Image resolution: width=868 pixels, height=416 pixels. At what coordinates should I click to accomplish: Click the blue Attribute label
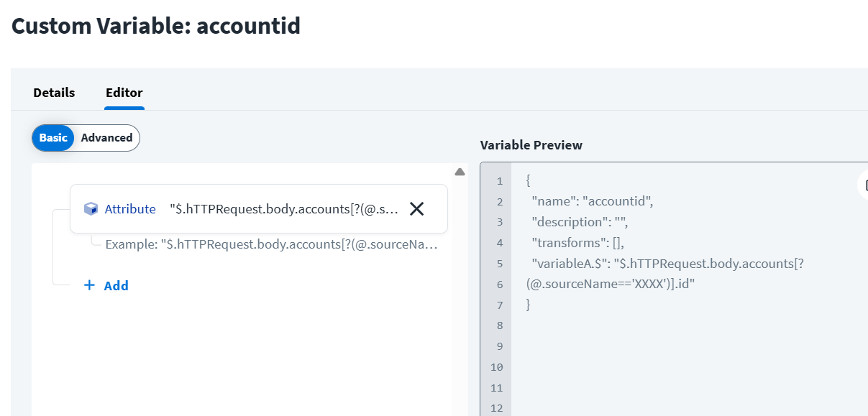130,209
